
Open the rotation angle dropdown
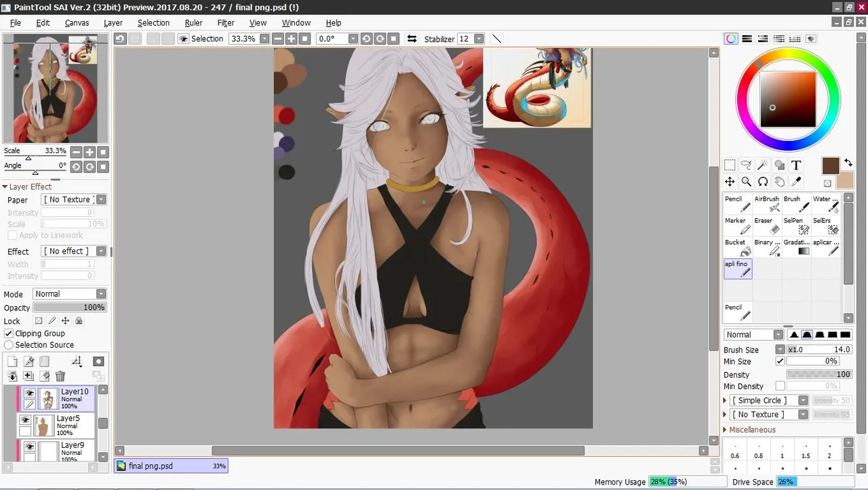(353, 39)
